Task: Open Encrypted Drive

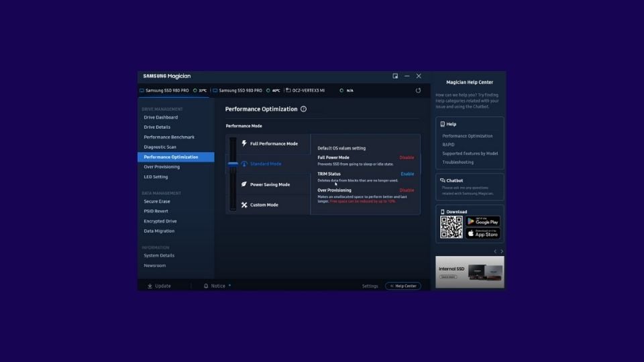Action: point(160,221)
